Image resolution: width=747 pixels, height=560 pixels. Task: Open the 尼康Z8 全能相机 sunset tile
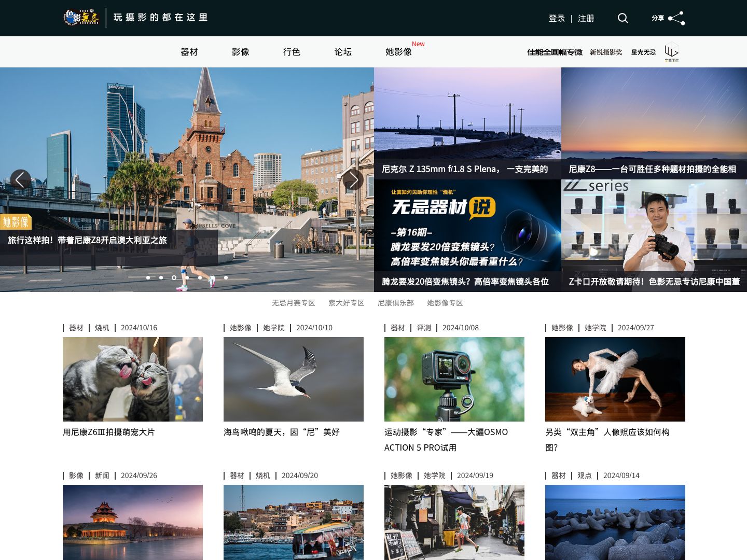[x=654, y=123]
